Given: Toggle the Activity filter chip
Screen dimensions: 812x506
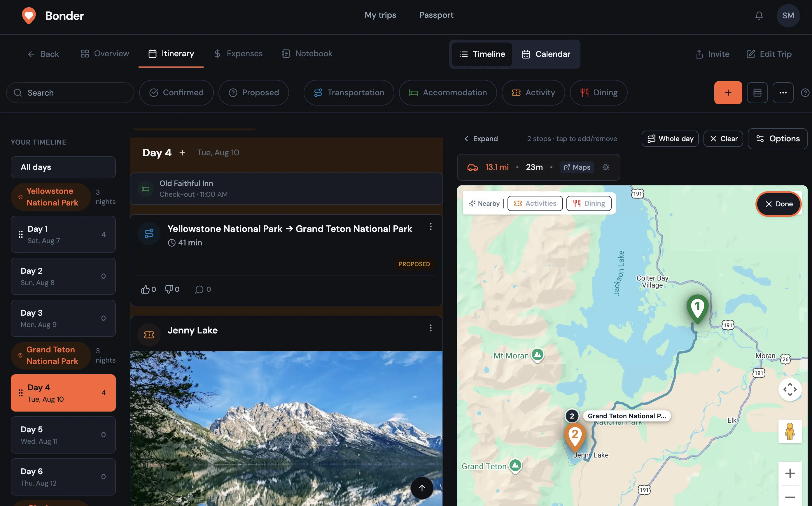Looking at the screenshot, I should tap(533, 93).
